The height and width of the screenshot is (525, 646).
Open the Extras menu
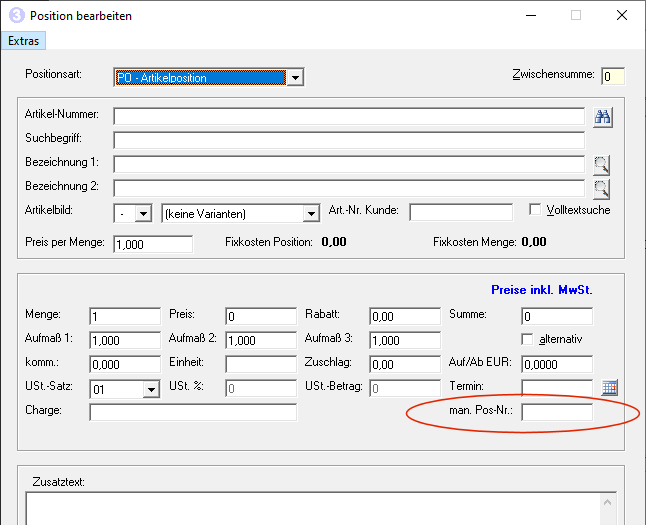tap(23, 41)
